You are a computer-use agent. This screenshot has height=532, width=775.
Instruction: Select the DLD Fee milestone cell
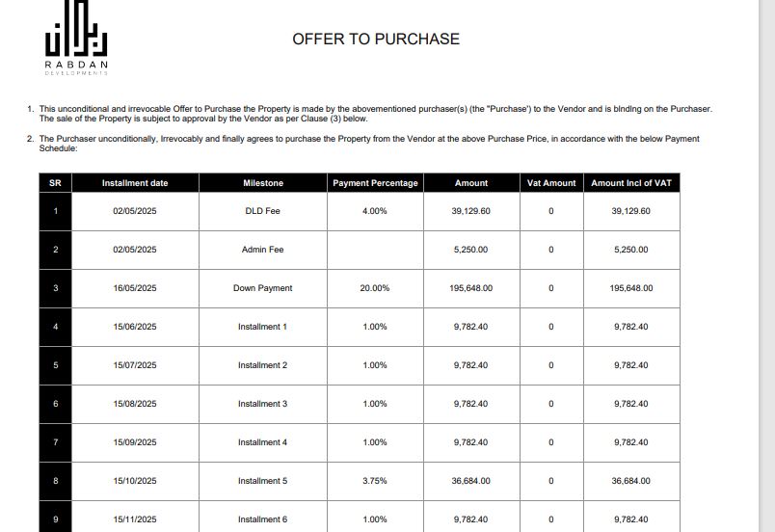coord(263,211)
